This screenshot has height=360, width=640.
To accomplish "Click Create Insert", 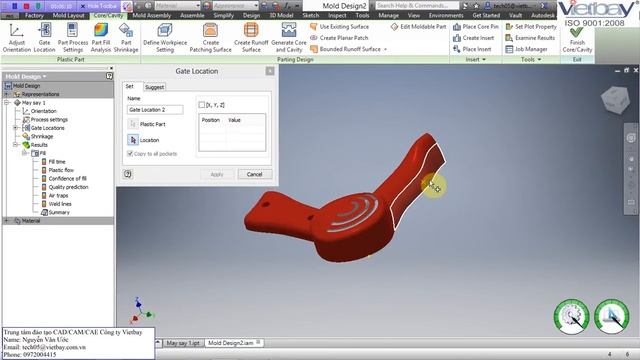I will tap(473, 38).
